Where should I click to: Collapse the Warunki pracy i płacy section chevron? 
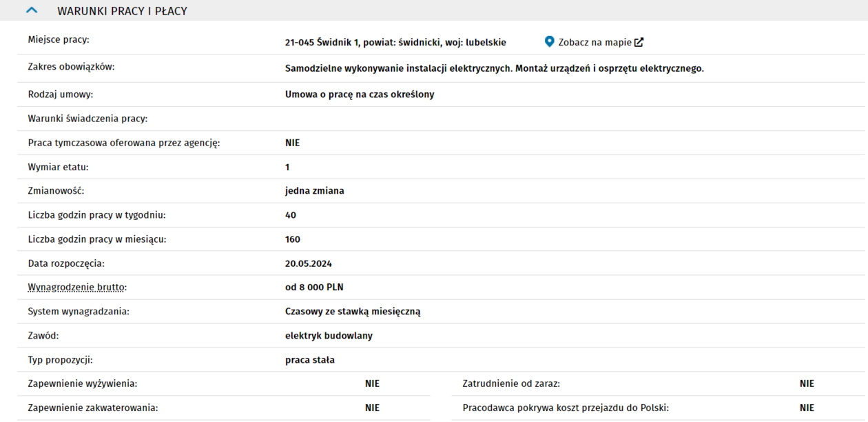pyautogui.click(x=31, y=11)
